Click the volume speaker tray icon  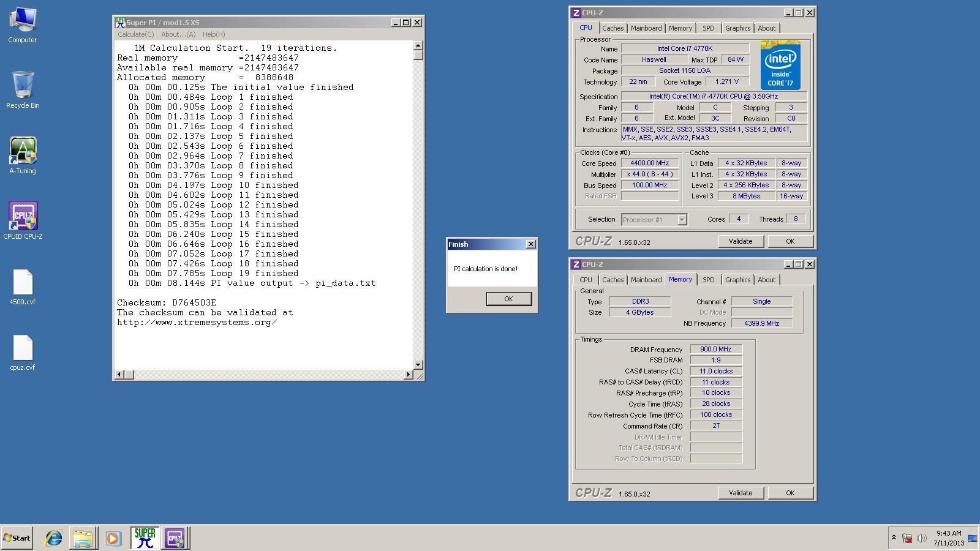[922, 539]
